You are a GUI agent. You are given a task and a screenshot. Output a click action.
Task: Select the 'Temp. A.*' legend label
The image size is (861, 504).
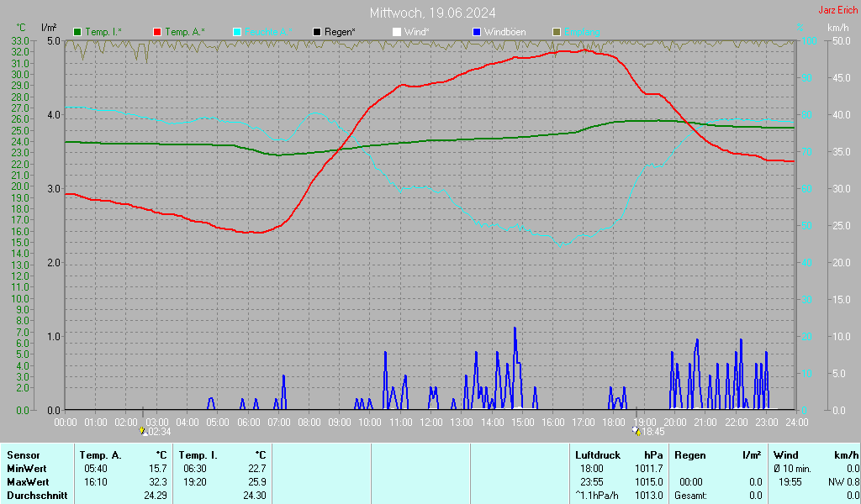184,32
